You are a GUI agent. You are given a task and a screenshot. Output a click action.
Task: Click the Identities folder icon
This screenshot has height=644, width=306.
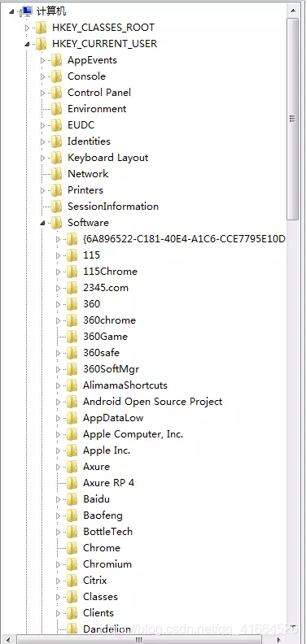56,141
